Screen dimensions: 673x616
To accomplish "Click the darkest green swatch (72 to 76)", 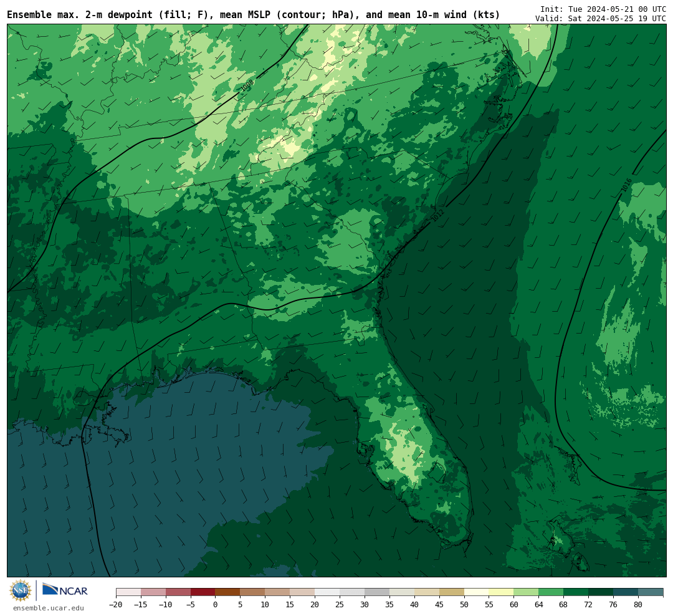I will [x=601, y=592].
